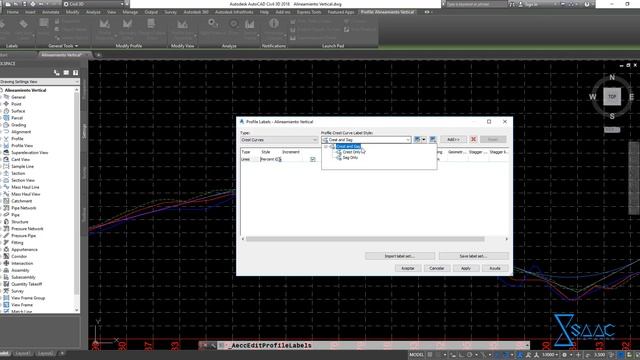Image resolution: width=640 pixels, height=360 pixels.
Task: Click the Toolspace help question icon
Action: [76, 73]
